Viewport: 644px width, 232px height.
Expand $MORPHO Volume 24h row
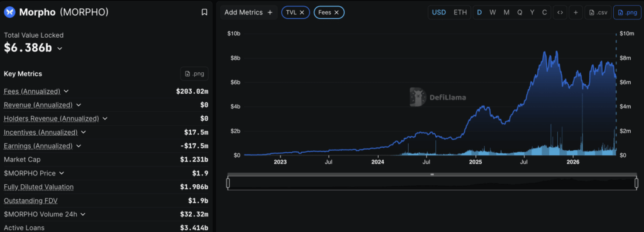click(x=82, y=214)
